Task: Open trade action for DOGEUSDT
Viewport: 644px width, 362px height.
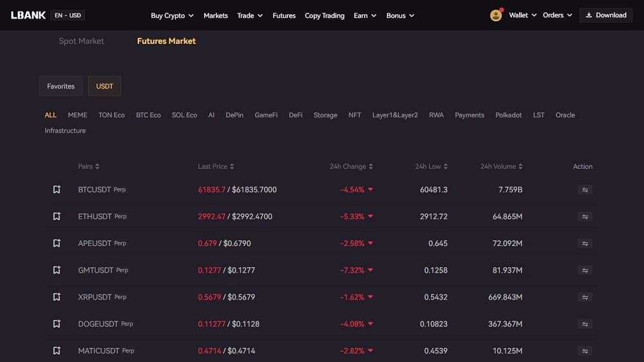Action: 585,324
